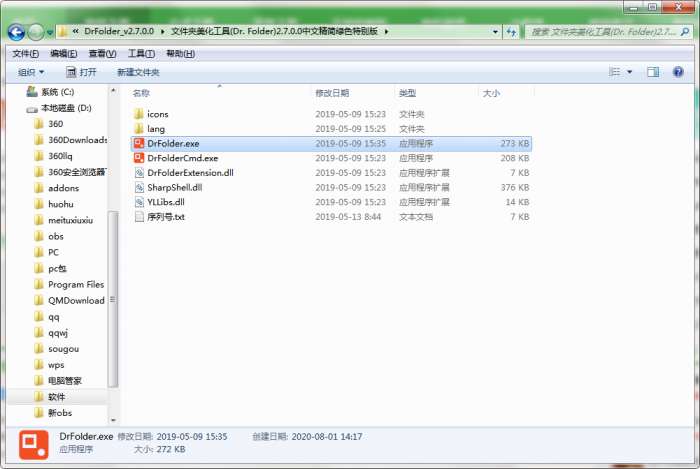Select the DrFolderExtension.dll file icon
The height and width of the screenshot is (469, 700).
point(139,173)
